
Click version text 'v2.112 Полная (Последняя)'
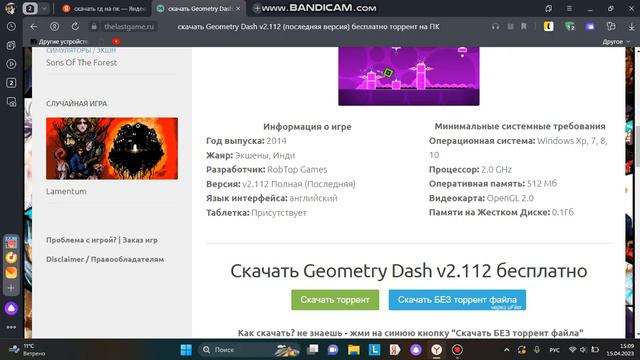[x=299, y=184]
